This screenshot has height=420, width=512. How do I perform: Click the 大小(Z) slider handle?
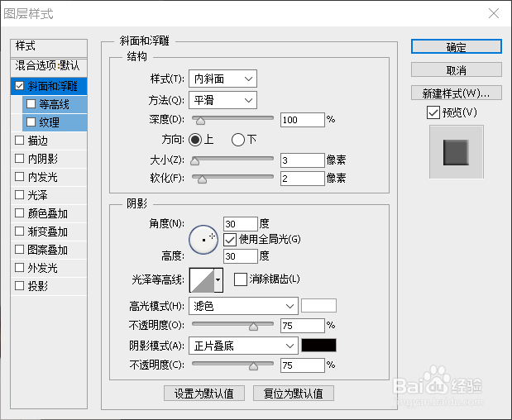[x=195, y=161]
